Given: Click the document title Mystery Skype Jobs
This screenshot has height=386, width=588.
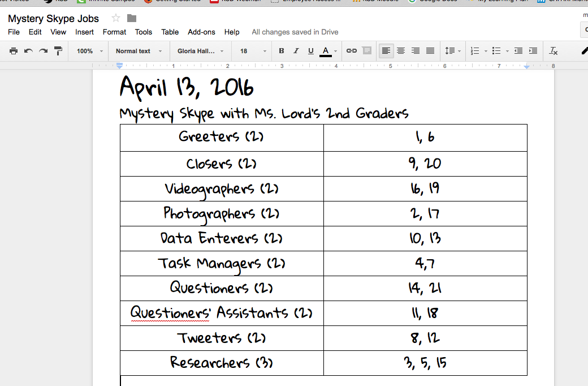Looking at the screenshot, I should pyautogui.click(x=53, y=18).
